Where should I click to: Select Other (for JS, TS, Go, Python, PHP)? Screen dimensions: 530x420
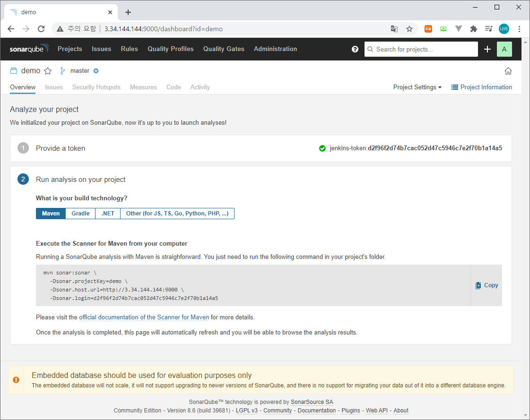pos(177,214)
